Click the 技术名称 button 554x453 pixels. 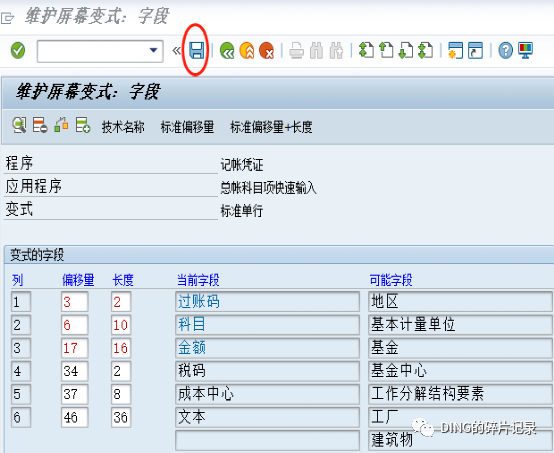coord(123,127)
